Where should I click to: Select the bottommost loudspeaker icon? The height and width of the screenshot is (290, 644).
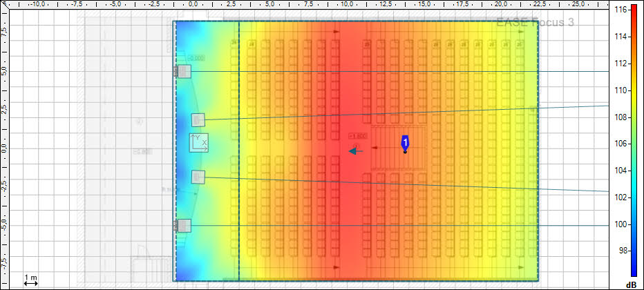(x=184, y=226)
